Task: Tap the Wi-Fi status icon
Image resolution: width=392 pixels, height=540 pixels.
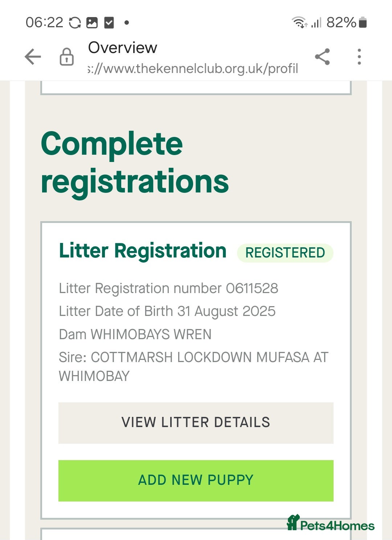Action: click(299, 23)
